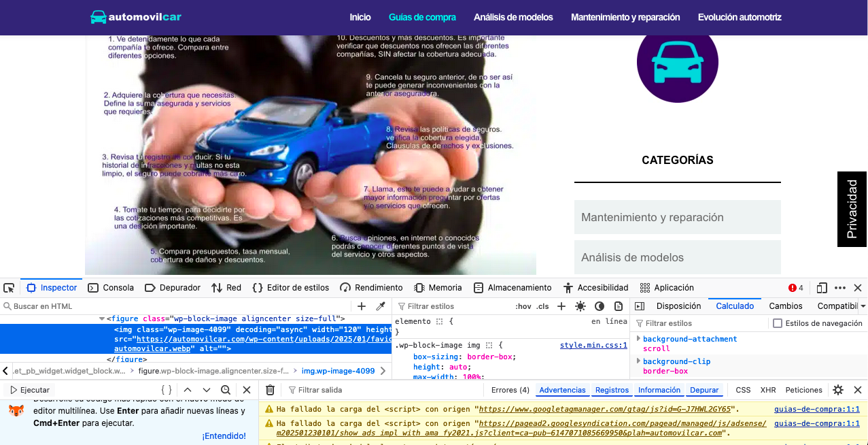Select the eyedropper color picker tool
The height and width of the screenshot is (445, 868).
(x=381, y=306)
